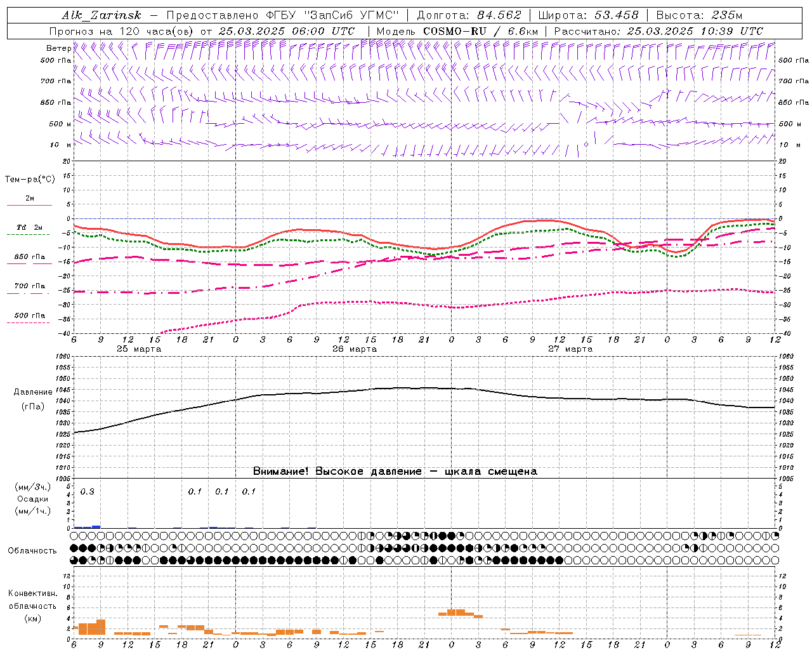Click the "0.3" precipitation amount value

pyautogui.click(x=88, y=492)
